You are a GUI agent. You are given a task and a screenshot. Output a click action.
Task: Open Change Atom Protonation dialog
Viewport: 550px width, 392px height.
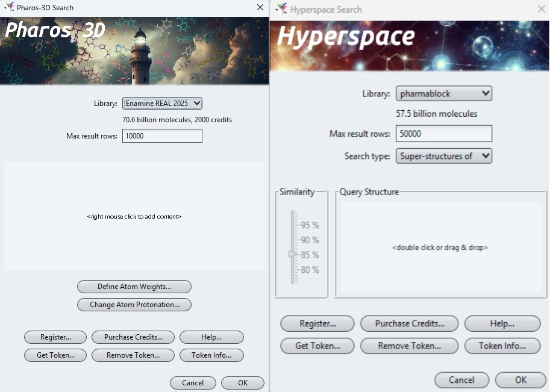(x=134, y=305)
